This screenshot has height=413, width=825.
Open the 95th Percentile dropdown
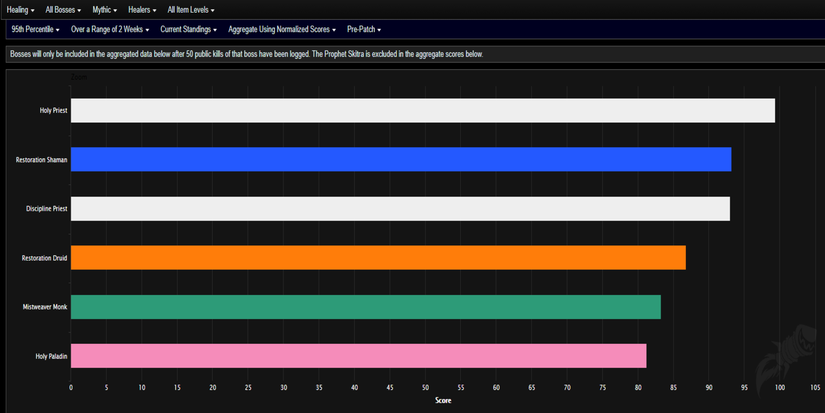(x=35, y=29)
